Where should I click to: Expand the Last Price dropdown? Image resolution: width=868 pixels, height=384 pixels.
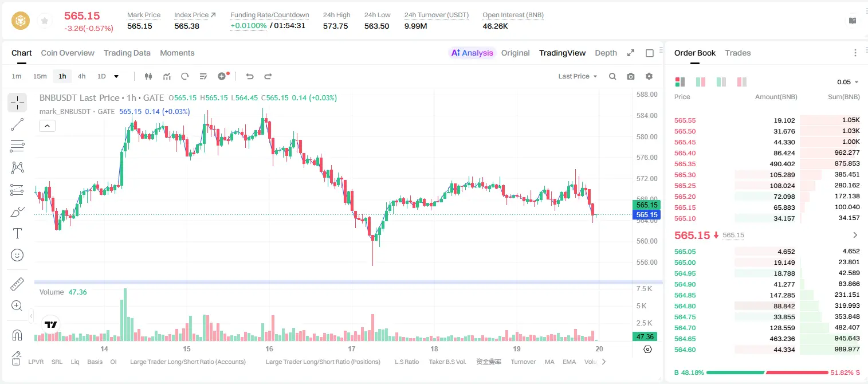[578, 76]
